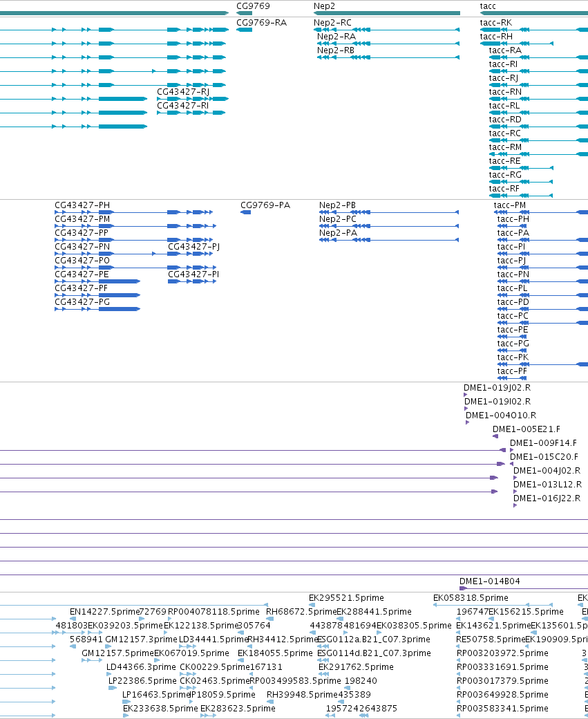588x719 pixels.
Task: Select transcript tacc-RC
Action: [x=504, y=133]
